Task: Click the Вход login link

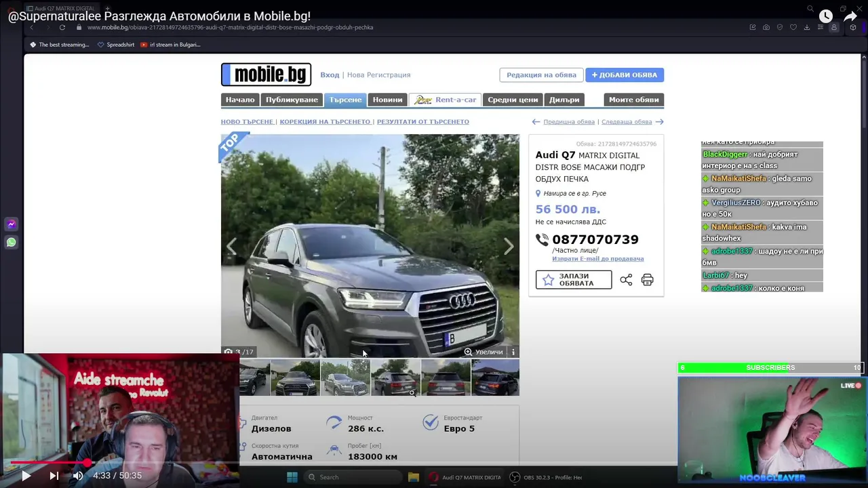Action: (330, 75)
